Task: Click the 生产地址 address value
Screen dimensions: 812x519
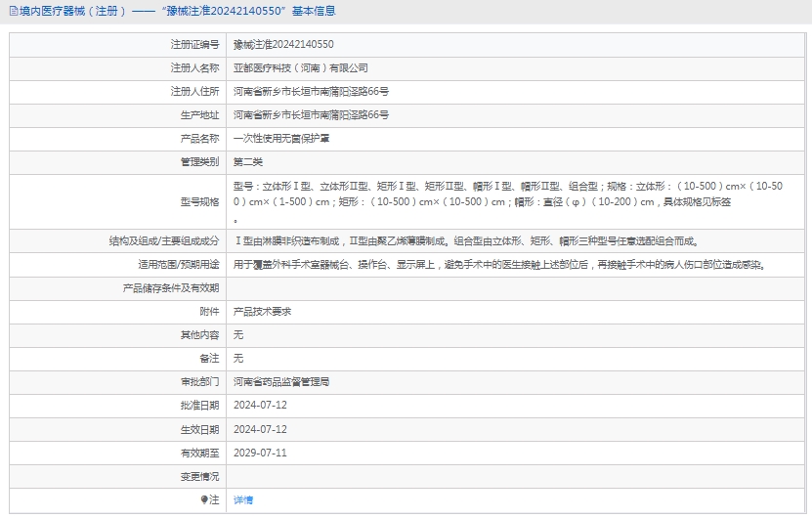Action: [311, 115]
